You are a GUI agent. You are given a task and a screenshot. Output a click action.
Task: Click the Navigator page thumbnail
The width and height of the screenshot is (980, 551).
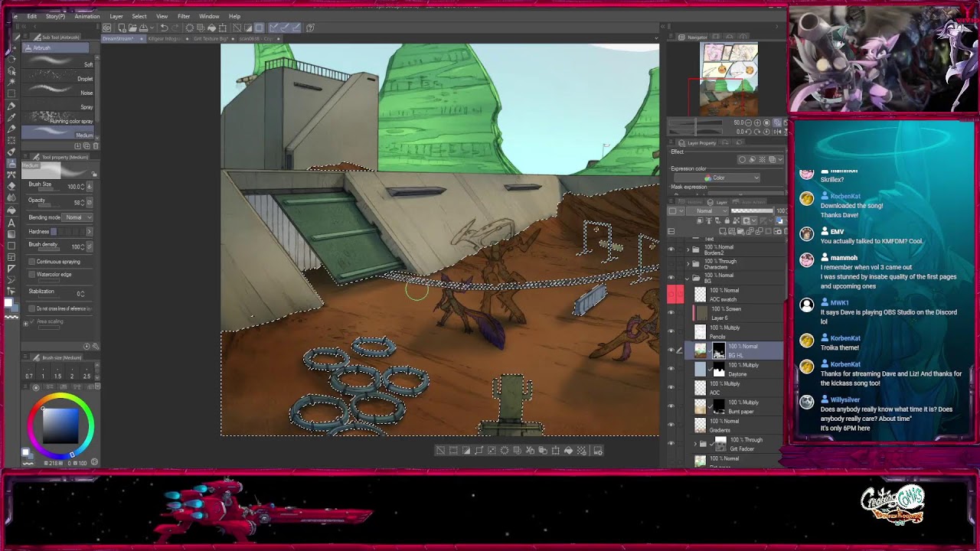(729, 80)
